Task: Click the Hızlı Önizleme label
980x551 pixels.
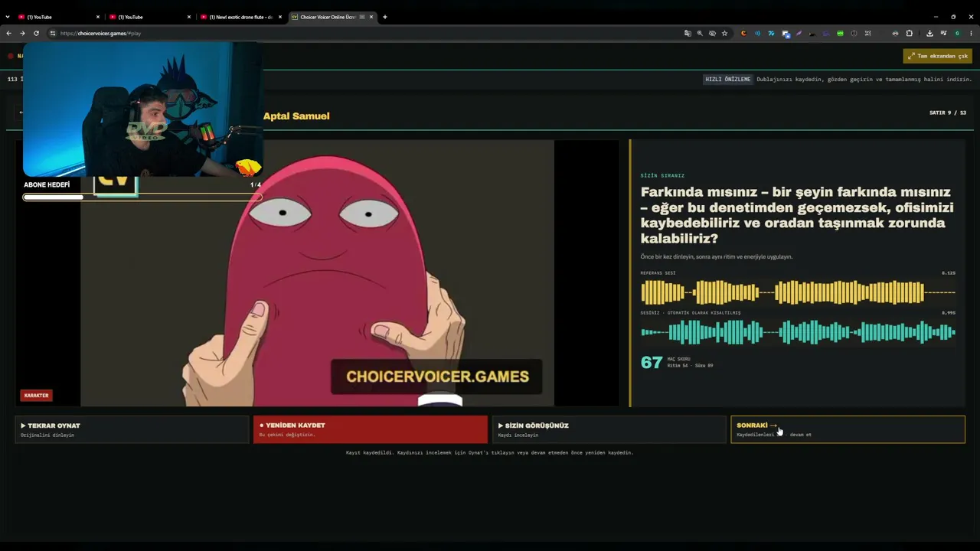Action: (x=727, y=79)
